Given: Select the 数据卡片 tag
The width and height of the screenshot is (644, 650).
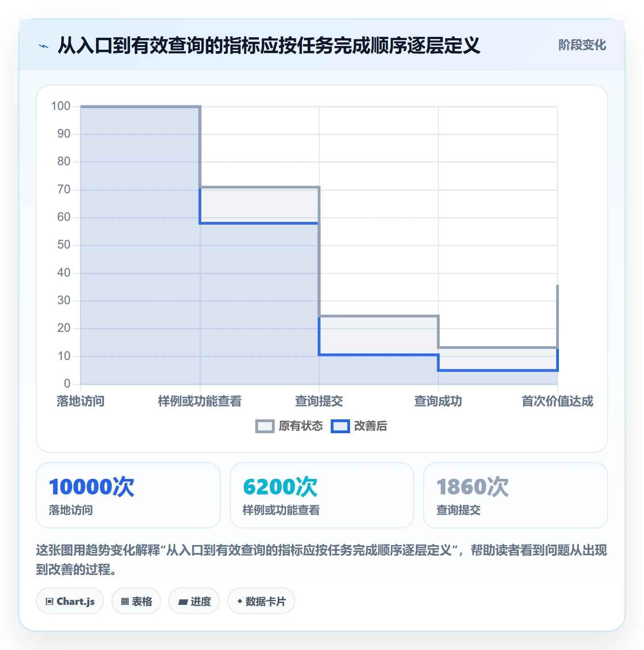Looking at the screenshot, I should [x=261, y=601].
